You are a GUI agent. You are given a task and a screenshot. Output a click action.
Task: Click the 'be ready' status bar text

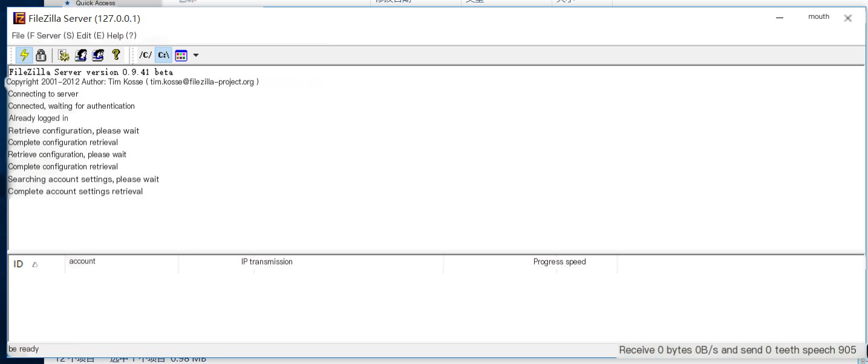(24, 349)
